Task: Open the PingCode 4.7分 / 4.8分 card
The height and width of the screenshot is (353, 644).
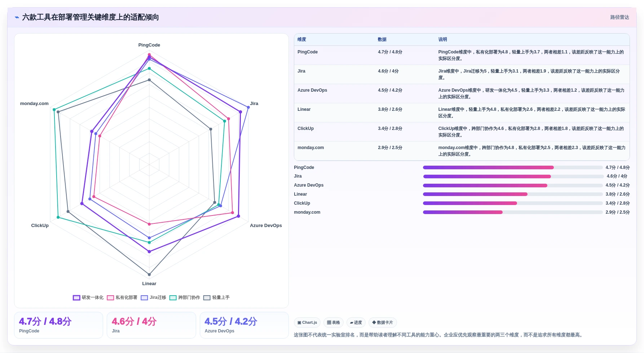Action: pyautogui.click(x=58, y=325)
